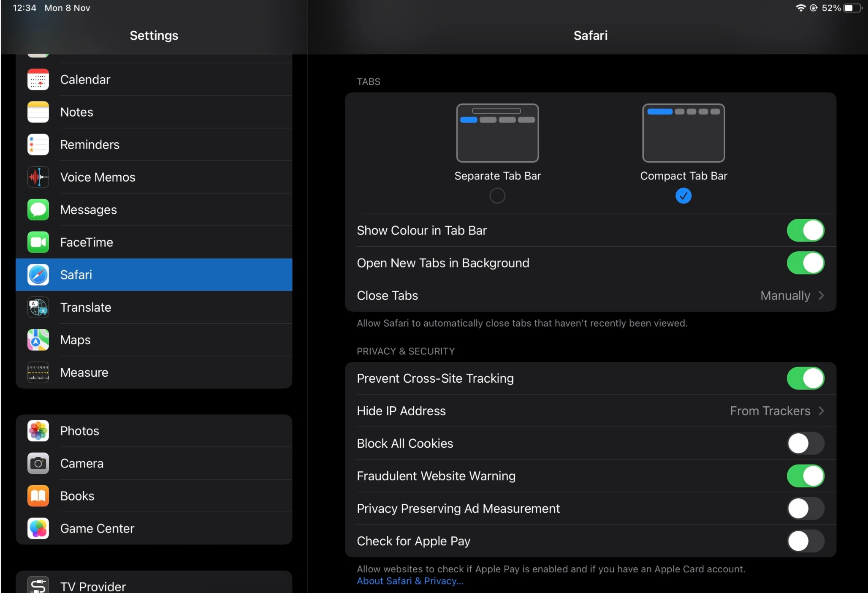Tap the Compact Tab Bar thumbnail

(x=683, y=133)
